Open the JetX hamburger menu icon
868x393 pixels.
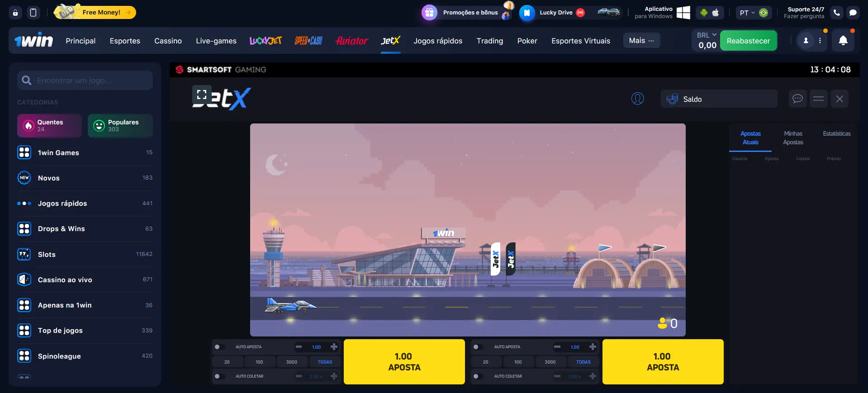click(x=818, y=99)
